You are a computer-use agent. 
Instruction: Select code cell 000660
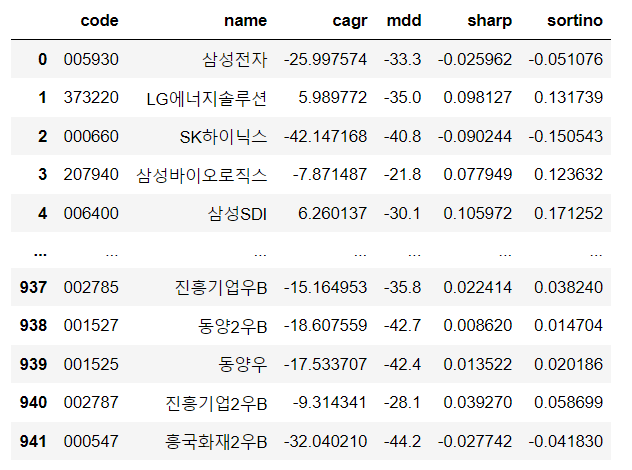click(x=91, y=136)
